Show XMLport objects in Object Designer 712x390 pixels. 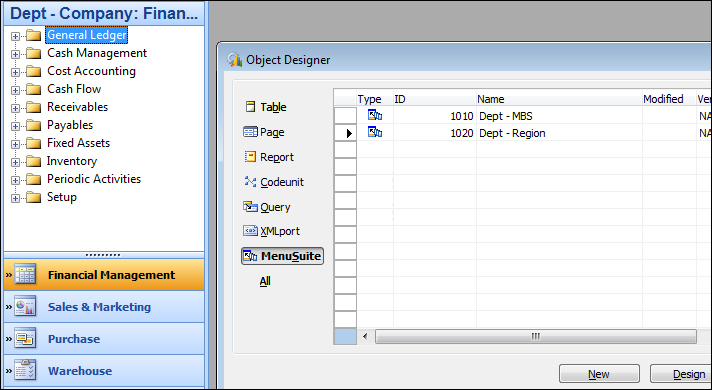(272, 231)
